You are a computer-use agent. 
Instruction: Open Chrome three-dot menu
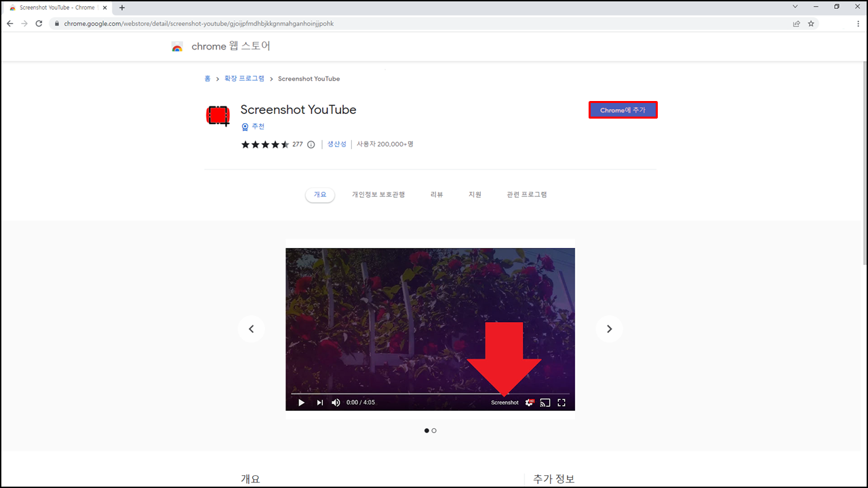[x=858, y=23]
